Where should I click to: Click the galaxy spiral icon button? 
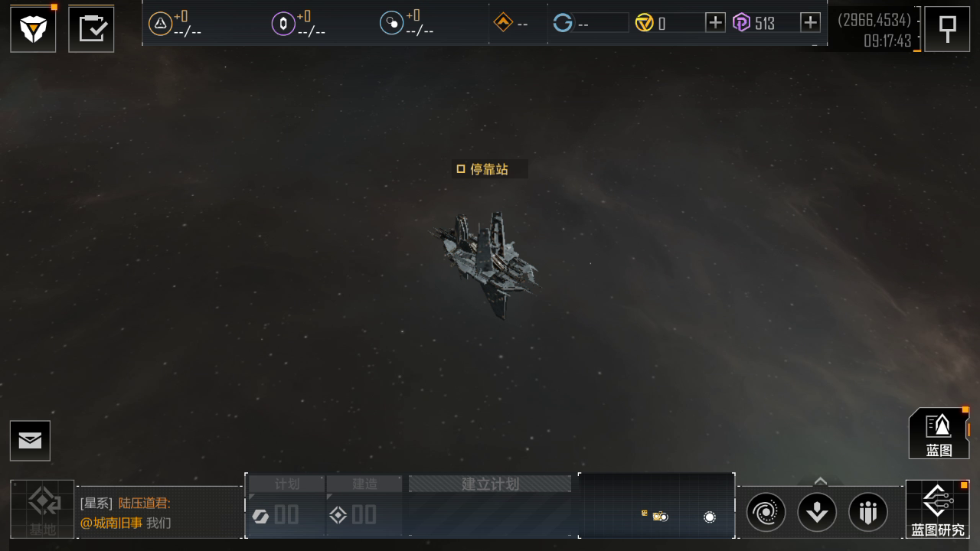(x=766, y=512)
